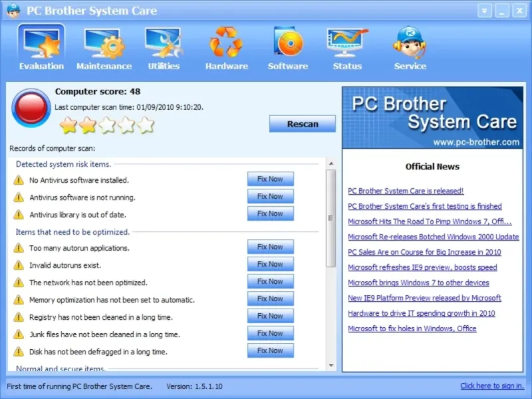Fix Now for Memory optimization not automatic
The height and width of the screenshot is (399, 532).
click(271, 299)
